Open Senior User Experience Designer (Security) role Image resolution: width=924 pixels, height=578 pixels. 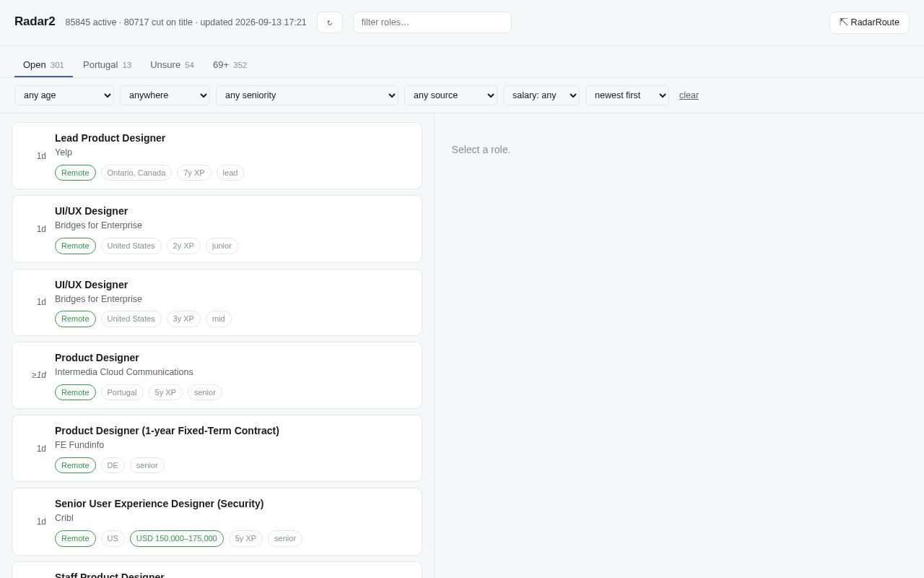pyautogui.click(x=217, y=522)
